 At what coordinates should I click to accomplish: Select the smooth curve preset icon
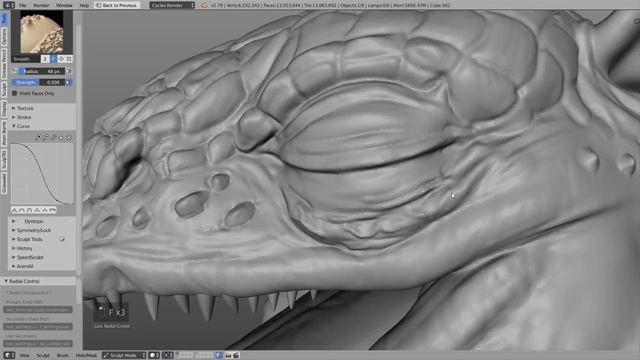[x=14, y=211]
